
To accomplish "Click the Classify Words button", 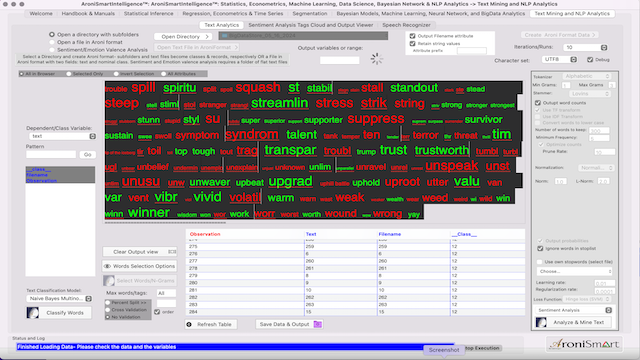I will (59, 313).
